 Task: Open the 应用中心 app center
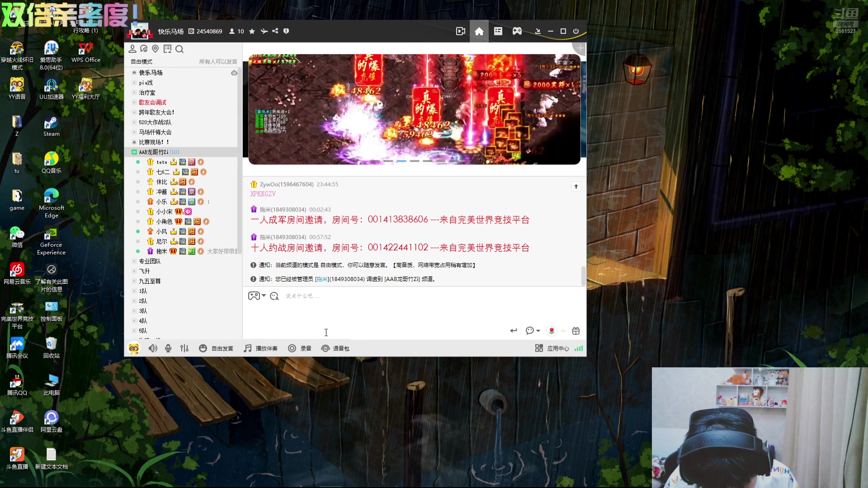pos(552,348)
